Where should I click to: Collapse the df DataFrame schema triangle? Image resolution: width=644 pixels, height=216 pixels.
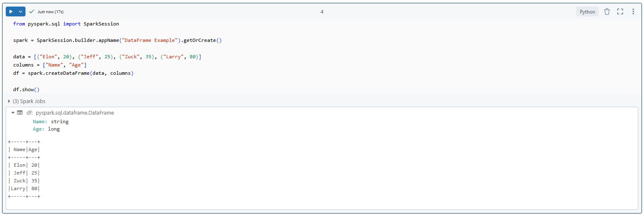[x=13, y=113]
